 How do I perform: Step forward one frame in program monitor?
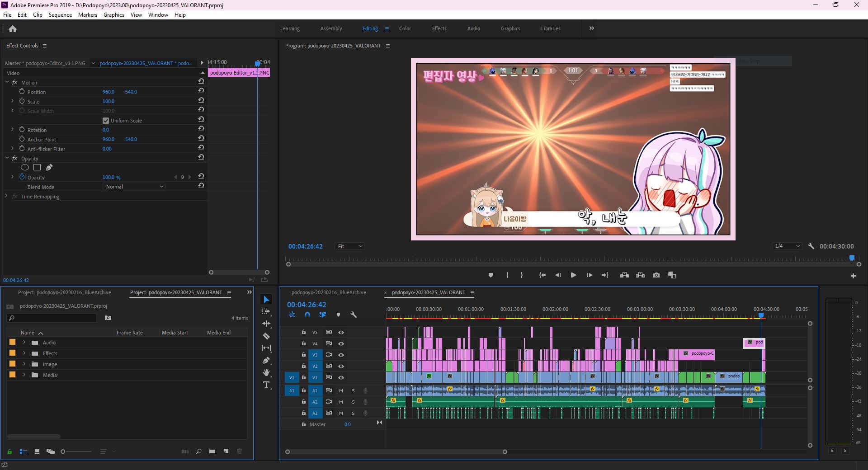[590, 275]
